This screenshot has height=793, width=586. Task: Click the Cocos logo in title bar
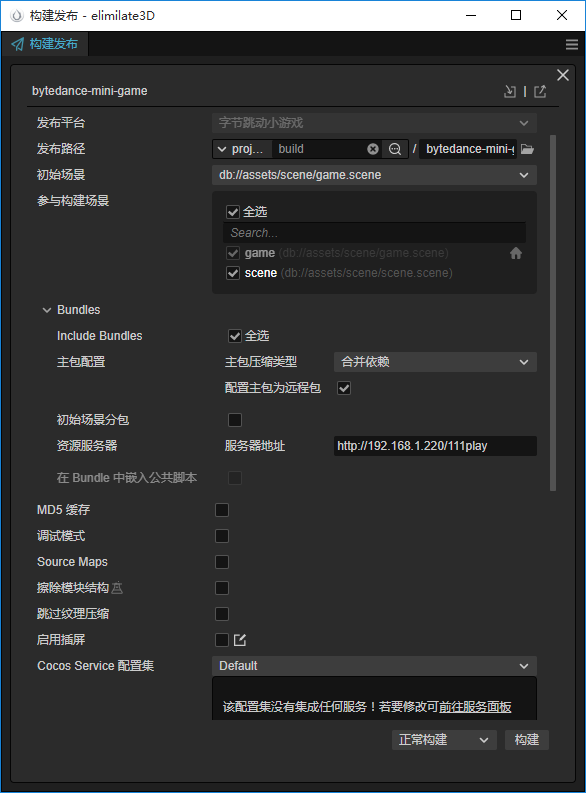click(17, 16)
